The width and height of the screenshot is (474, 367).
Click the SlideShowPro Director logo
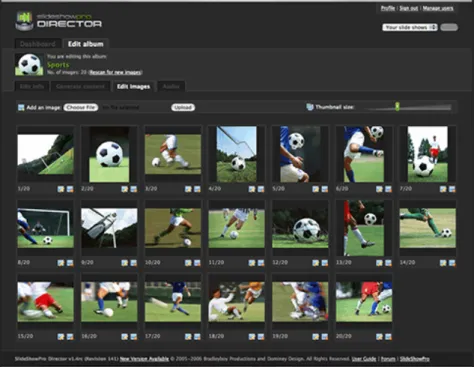coord(58,21)
